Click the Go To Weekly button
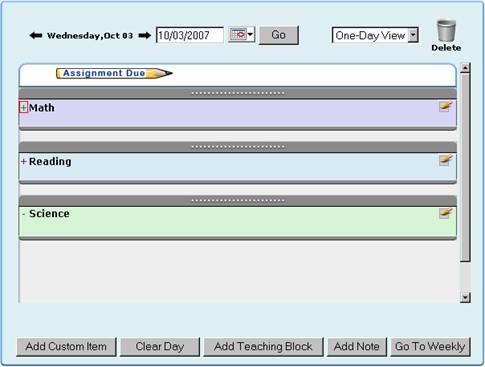 coord(430,347)
